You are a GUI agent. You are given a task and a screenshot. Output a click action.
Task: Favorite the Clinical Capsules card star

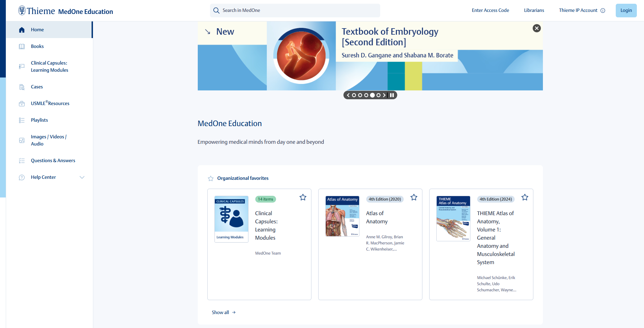point(303,197)
